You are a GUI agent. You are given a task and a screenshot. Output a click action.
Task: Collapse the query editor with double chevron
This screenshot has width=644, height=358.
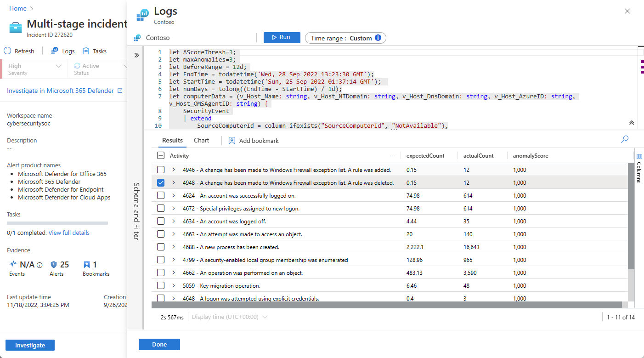point(631,123)
